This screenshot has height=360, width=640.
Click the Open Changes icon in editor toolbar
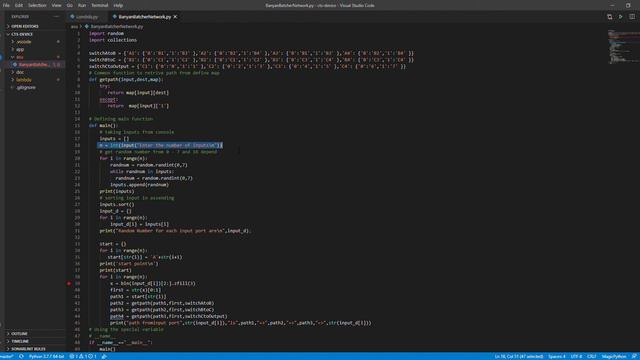click(609, 17)
